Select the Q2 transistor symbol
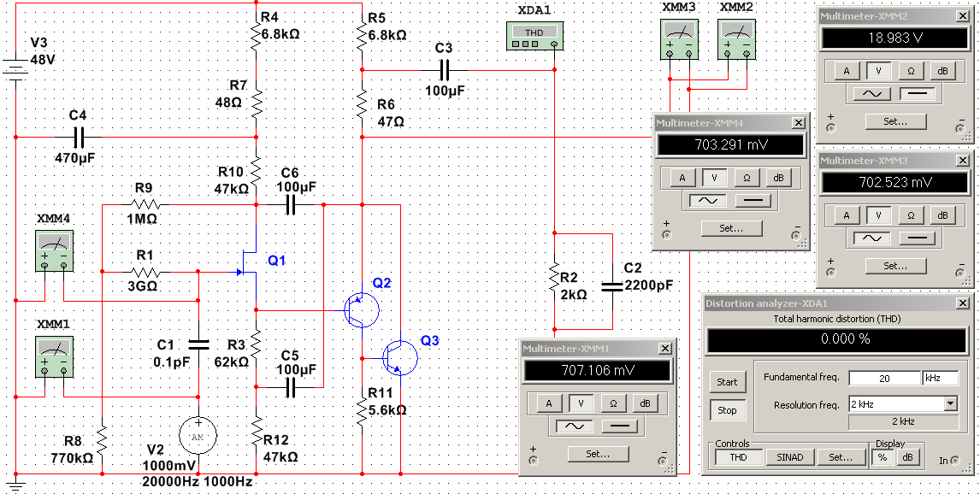 [361, 310]
